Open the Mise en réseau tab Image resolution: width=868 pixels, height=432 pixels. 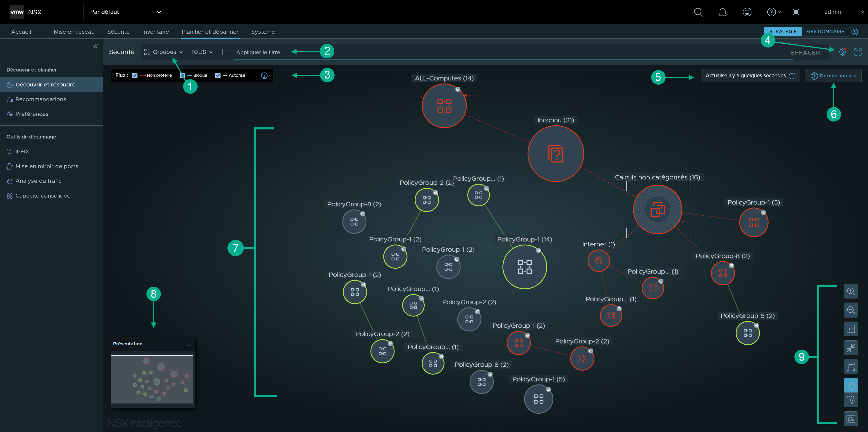point(74,32)
